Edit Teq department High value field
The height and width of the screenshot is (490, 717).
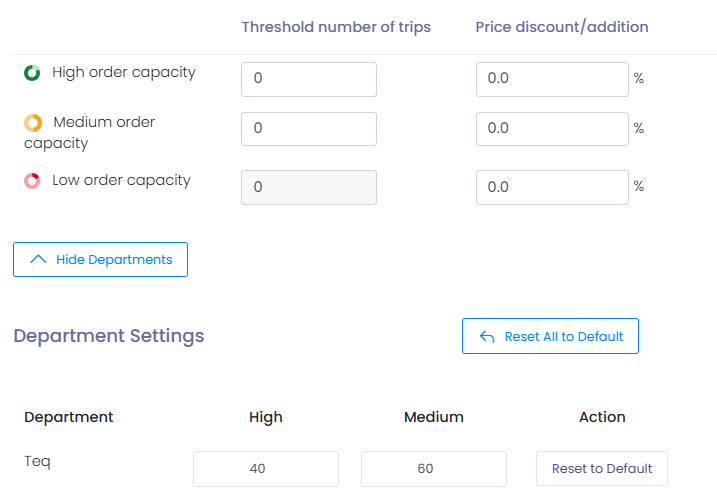(266, 468)
